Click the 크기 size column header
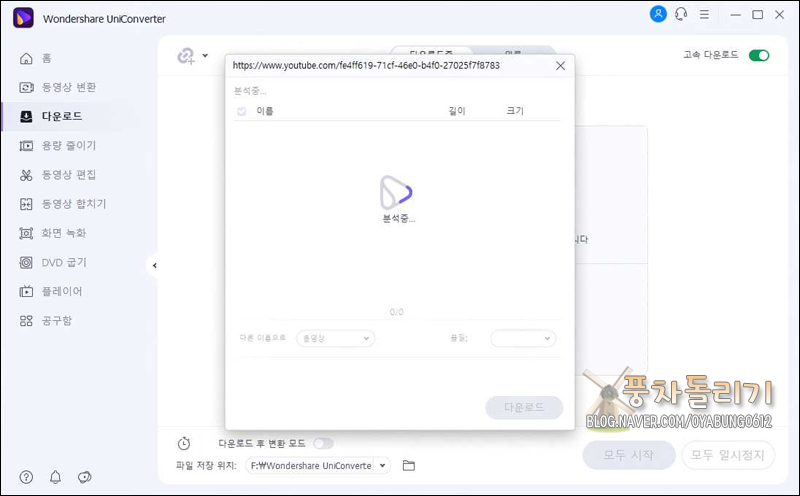Image resolution: width=800 pixels, height=496 pixels. pyautogui.click(x=515, y=111)
